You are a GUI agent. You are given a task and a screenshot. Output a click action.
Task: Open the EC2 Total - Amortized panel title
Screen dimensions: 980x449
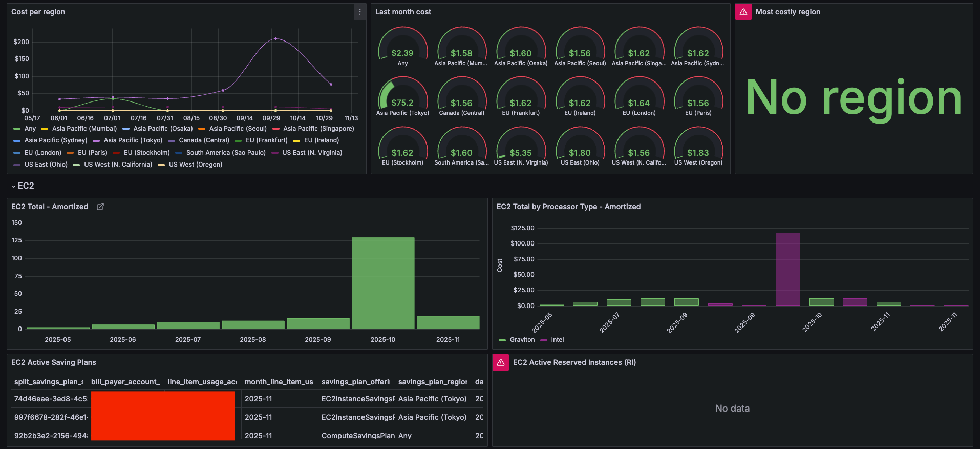50,207
